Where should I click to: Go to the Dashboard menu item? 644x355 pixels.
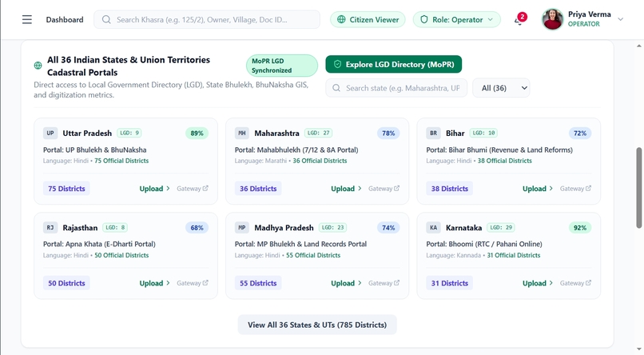(65, 20)
